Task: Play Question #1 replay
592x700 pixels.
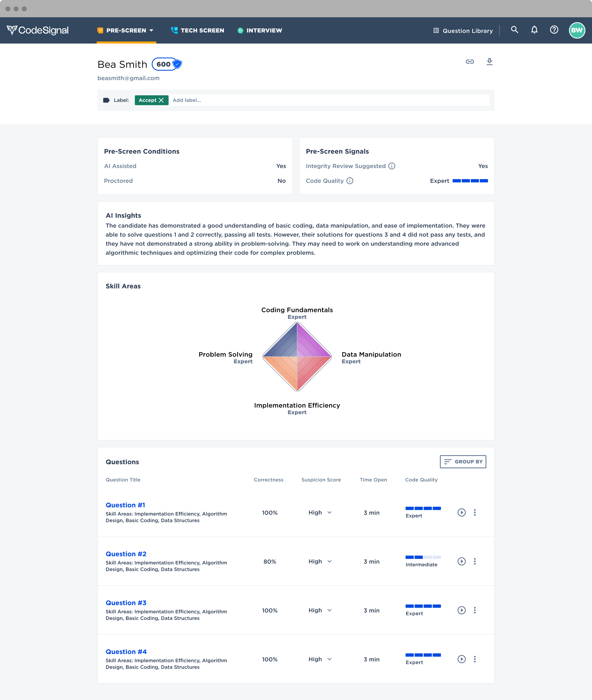Action: coord(461,512)
